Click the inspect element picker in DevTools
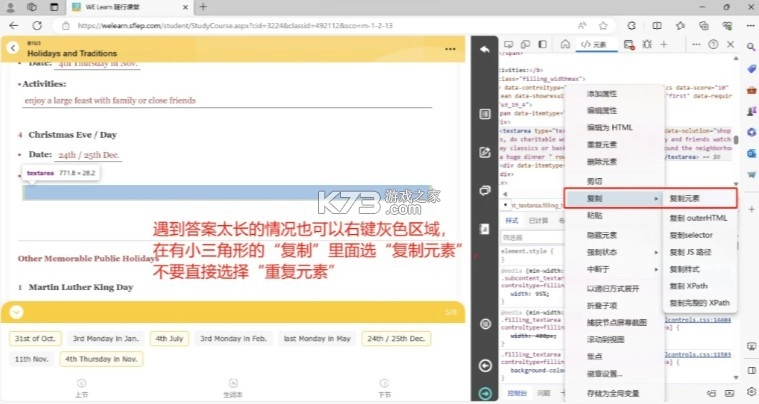This screenshot has height=404, width=759. 509,45
